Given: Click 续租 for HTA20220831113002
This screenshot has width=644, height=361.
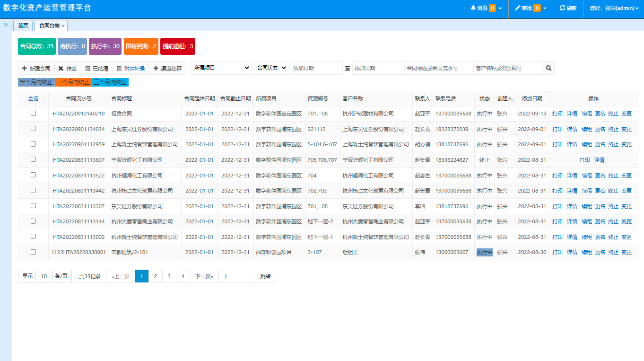Looking at the screenshot, I should click(587, 237).
